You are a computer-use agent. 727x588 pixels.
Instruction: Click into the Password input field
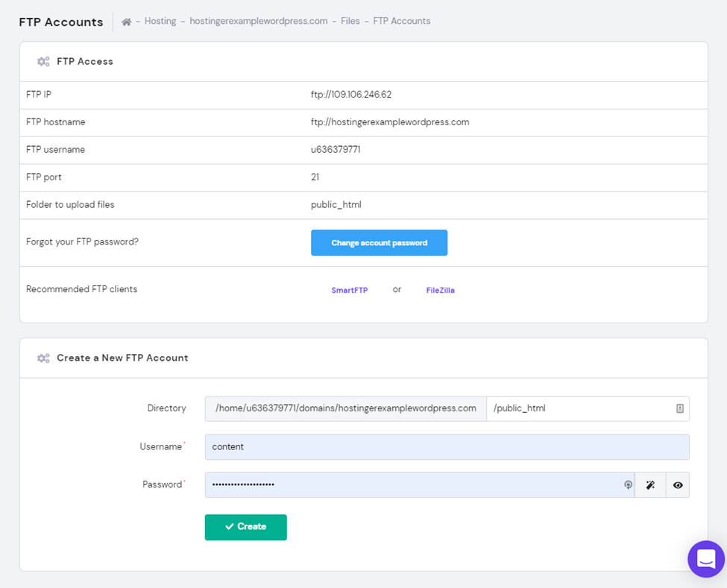[414, 485]
